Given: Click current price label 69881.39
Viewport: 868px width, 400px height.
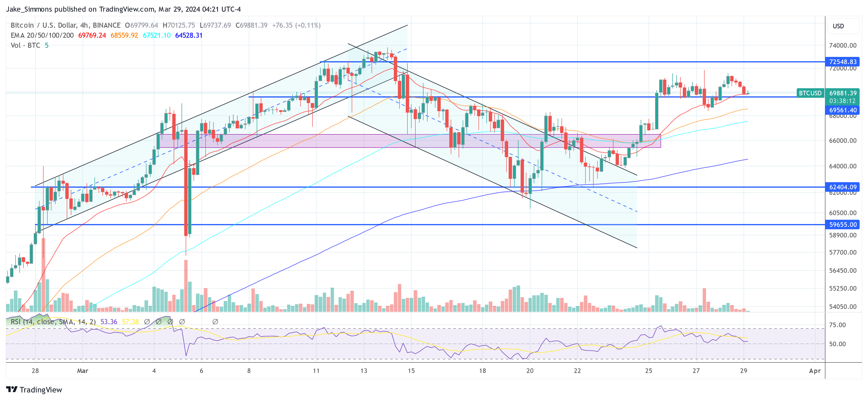Looking at the screenshot, I should click(x=842, y=93).
